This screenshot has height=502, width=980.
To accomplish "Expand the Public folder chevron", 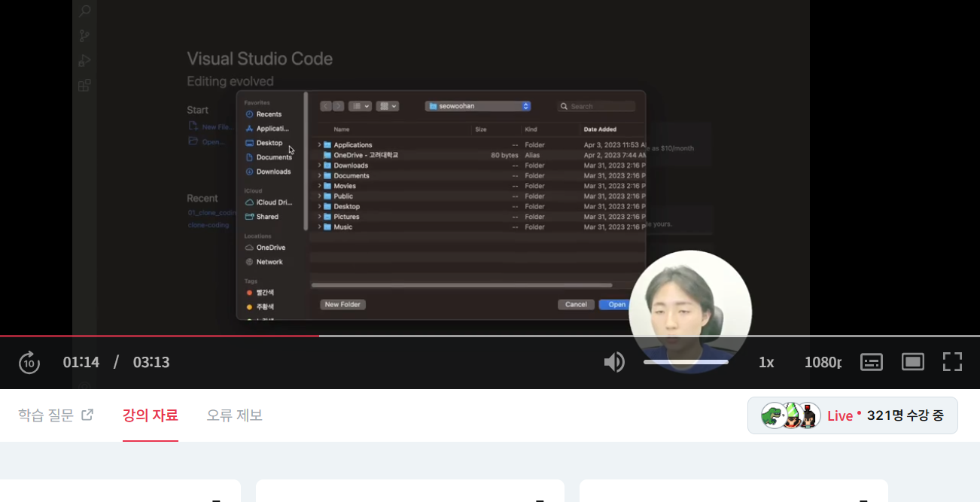I will pos(319,196).
